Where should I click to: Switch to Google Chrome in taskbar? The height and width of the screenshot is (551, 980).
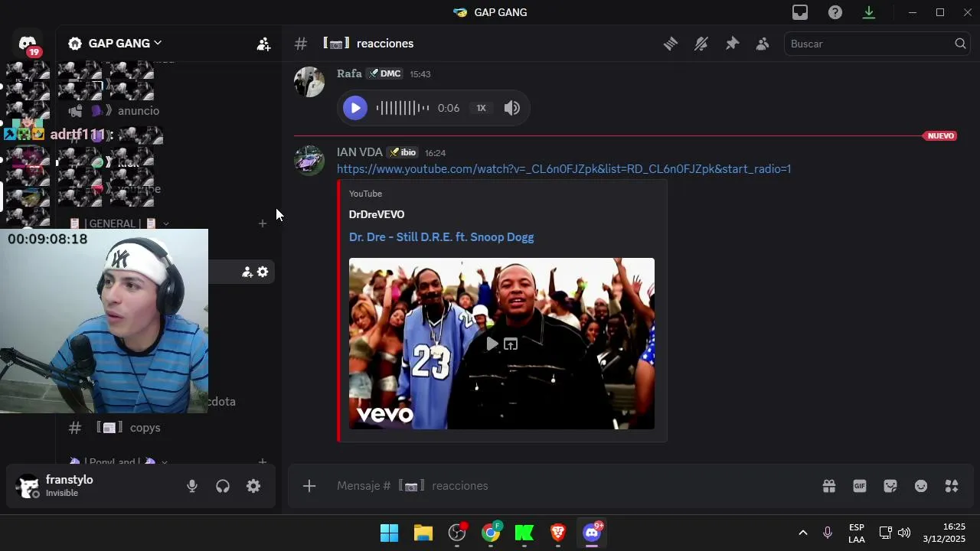[491, 533]
